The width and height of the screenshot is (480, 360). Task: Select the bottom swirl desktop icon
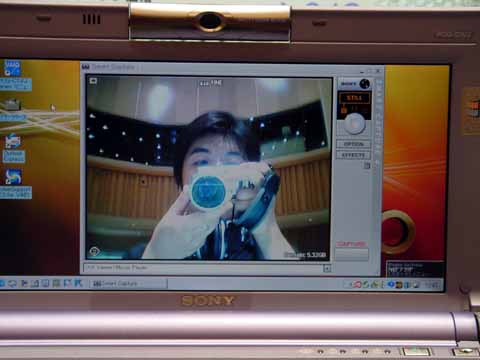click(x=13, y=177)
